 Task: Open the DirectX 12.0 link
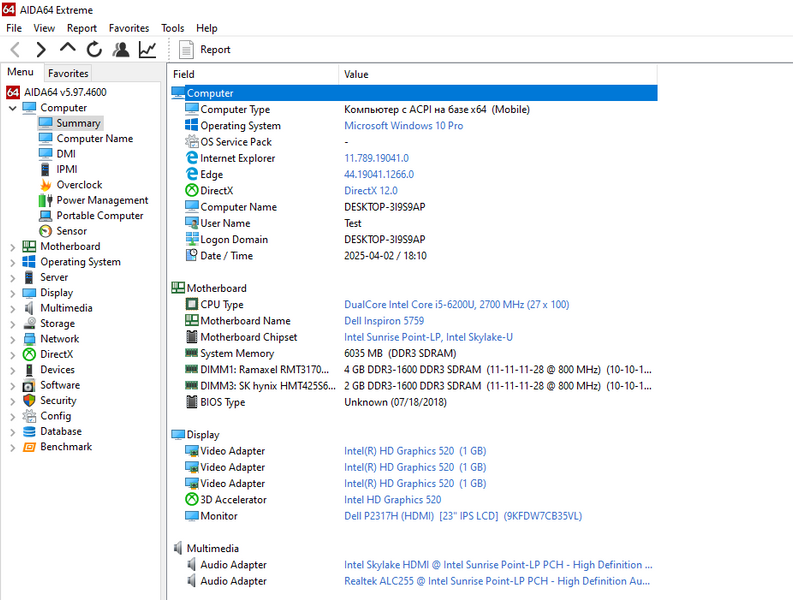[371, 191]
